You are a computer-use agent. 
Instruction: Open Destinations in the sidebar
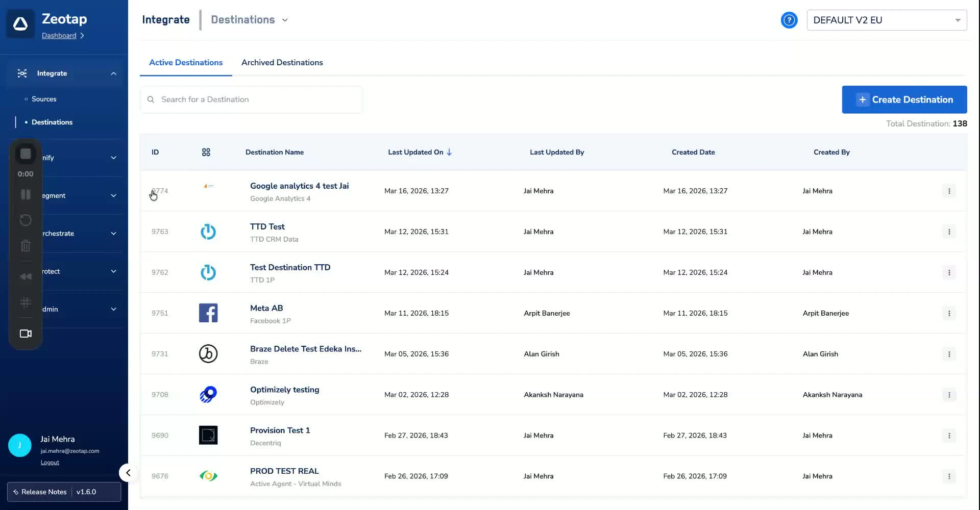click(x=52, y=122)
